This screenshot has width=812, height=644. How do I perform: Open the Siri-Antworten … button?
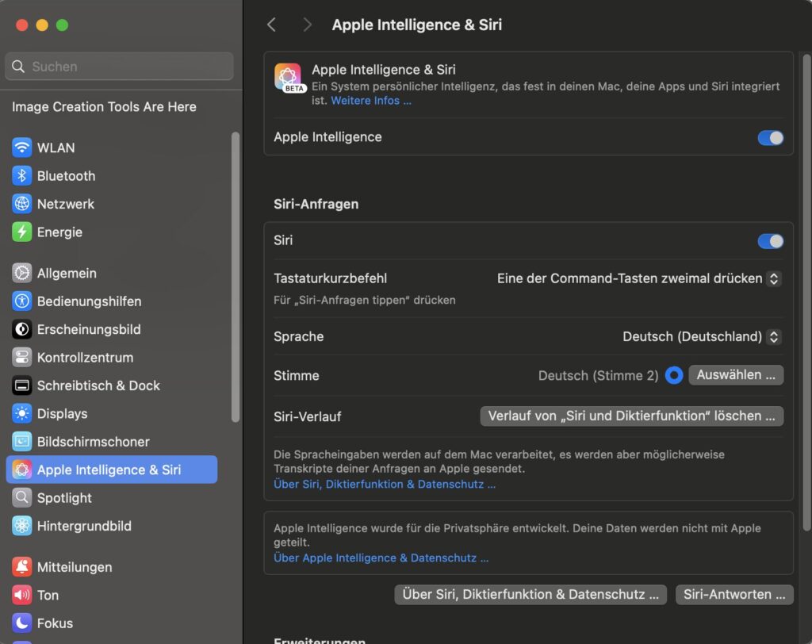(x=734, y=594)
